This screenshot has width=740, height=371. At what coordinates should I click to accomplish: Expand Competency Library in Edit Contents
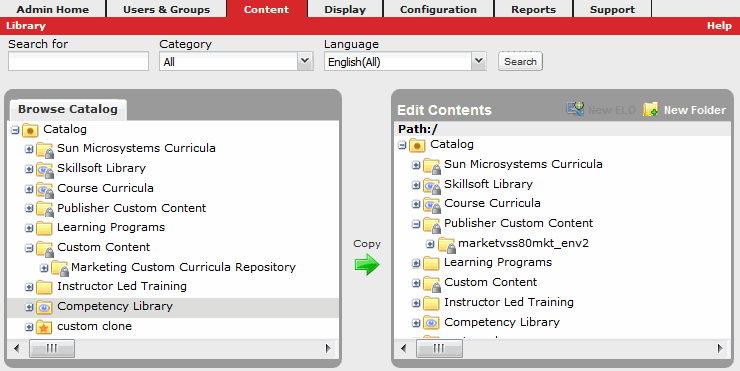[416, 323]
